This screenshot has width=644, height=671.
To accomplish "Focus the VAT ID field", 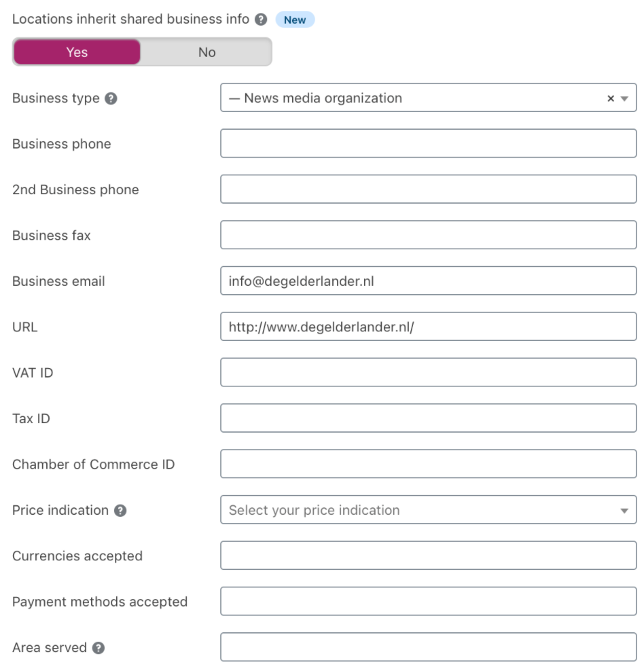I will [x=428, y=373].
